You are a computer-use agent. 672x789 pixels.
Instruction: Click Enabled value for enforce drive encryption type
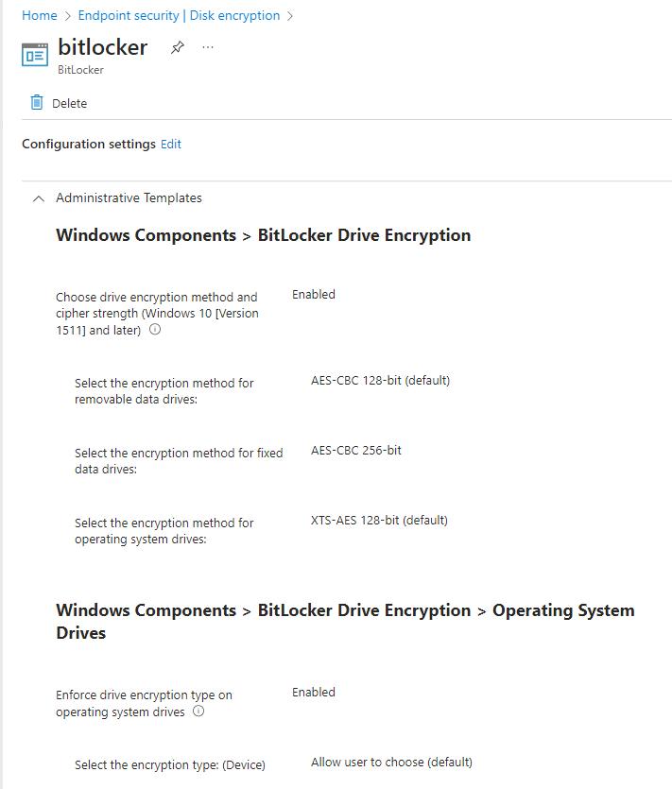[314, 693]
